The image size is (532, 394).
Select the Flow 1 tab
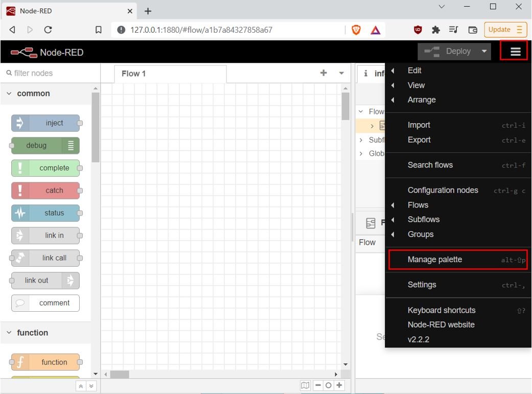tap(133, 74)
